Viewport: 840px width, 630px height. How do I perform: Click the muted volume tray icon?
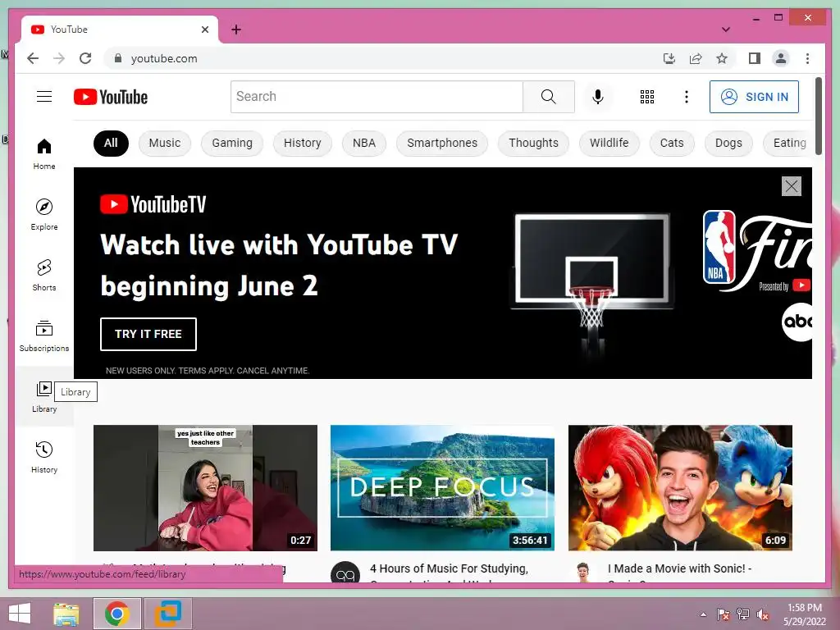(763, 614)
